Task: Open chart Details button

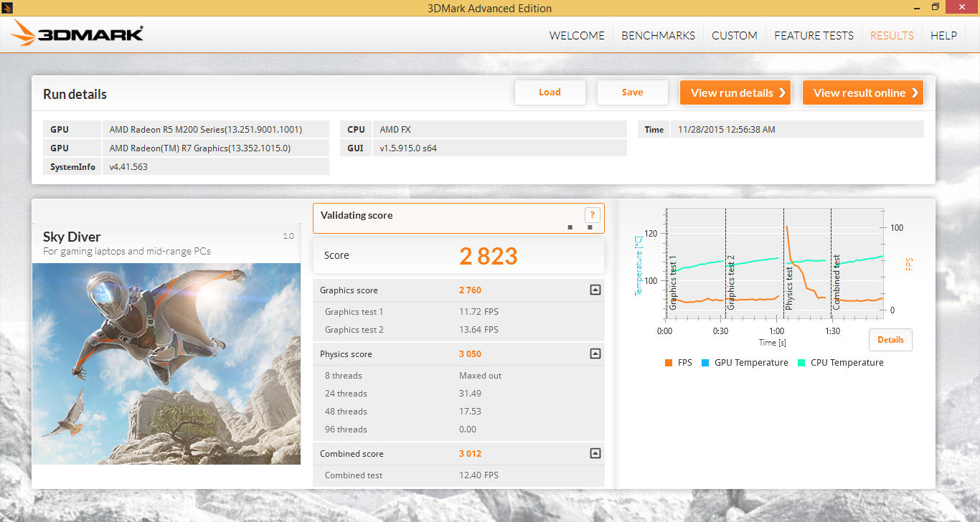Action: (890, 340)
